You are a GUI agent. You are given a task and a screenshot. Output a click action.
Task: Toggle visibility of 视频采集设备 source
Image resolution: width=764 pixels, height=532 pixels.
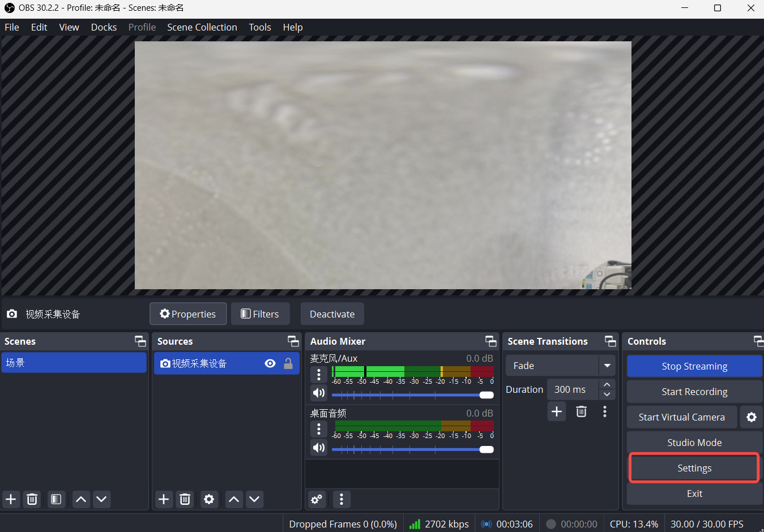coord(270,363)
